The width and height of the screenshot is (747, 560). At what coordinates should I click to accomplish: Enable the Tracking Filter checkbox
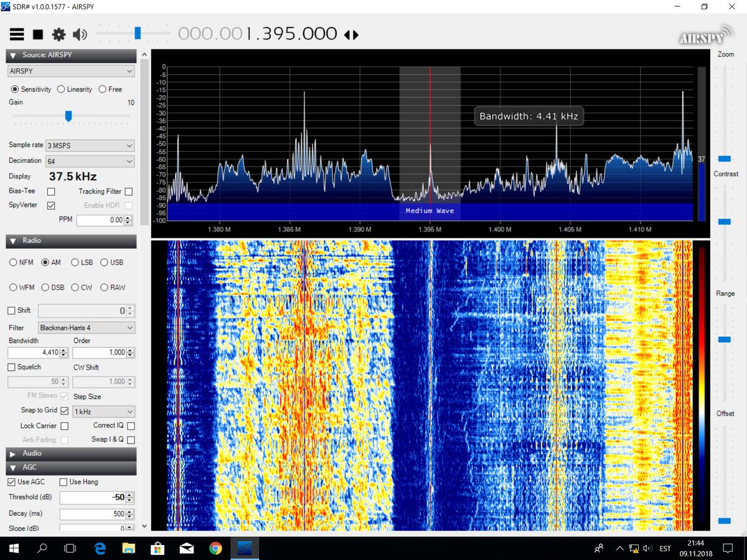pos(129,192)
